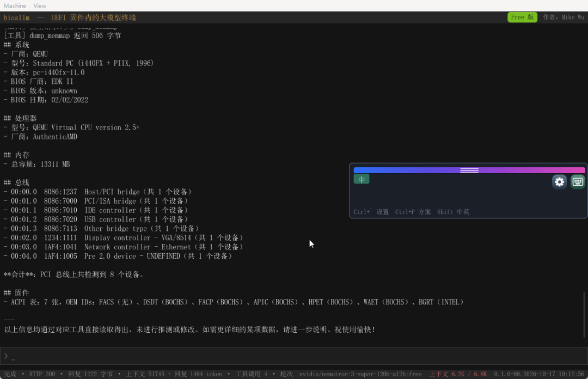588x379 pixels.
Task: Click the terminal output vertical scrollbar
Action: point(584,314)
